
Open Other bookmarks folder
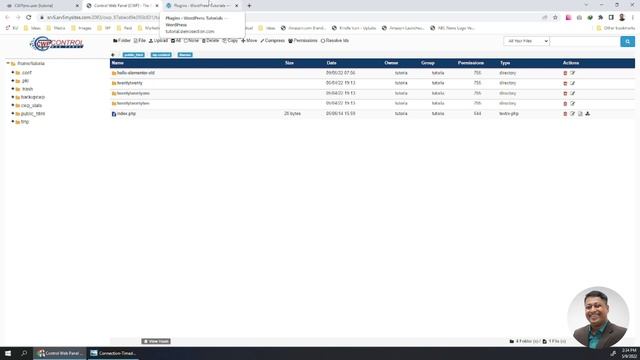[616, 28]
